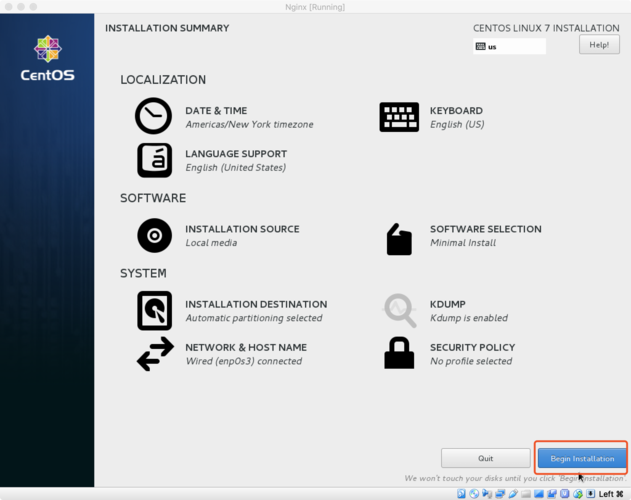
Task: Open SOFTWARE SELECTION settings label
Action: [486, 229]
